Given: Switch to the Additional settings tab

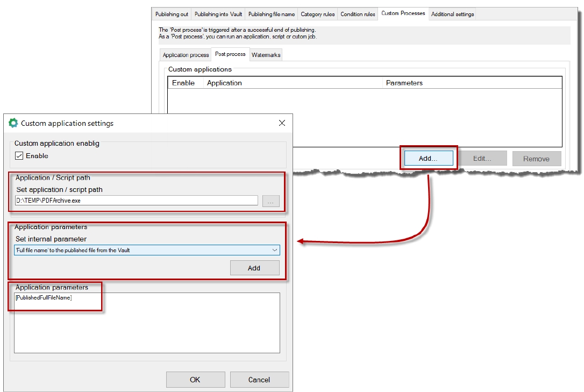Looking at the screenshot, I should pyautogui.click(x=452, y=15).
